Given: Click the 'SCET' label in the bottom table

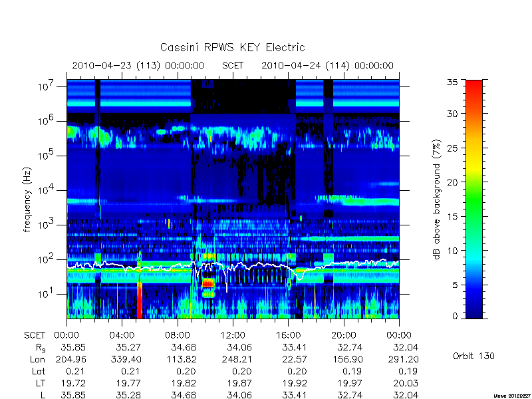Looking at the screenshot, I should pos(35,336).
